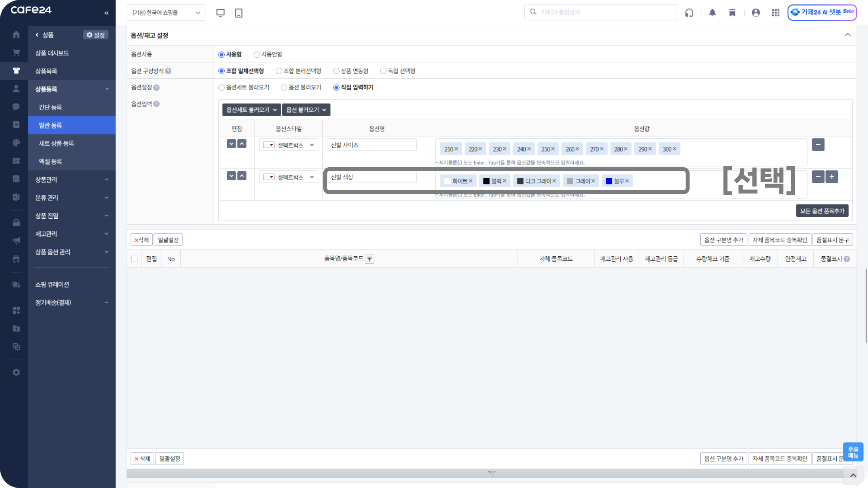Viewport: 868px width, 488px height.
Task: Click the customer support headset icon
Action: coord(689,13)
